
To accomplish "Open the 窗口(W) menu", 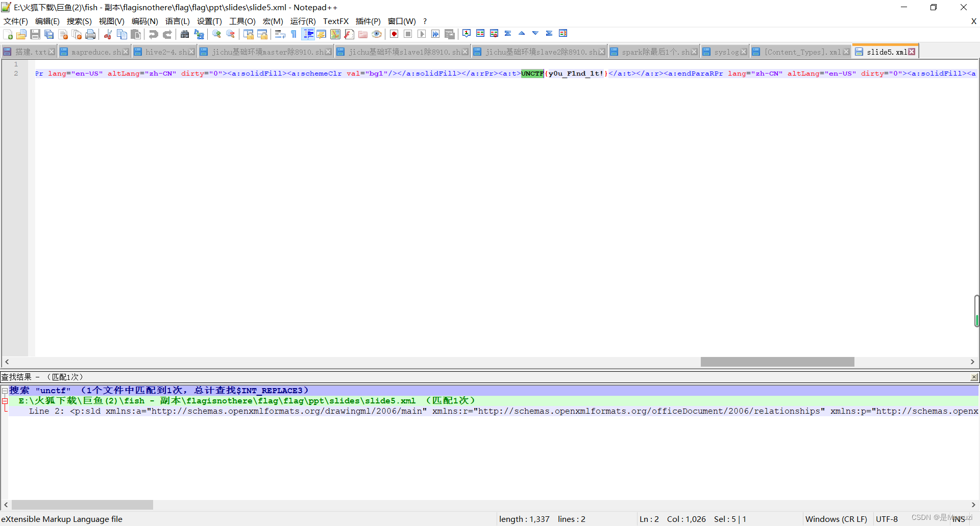I will tap(402, 21).
